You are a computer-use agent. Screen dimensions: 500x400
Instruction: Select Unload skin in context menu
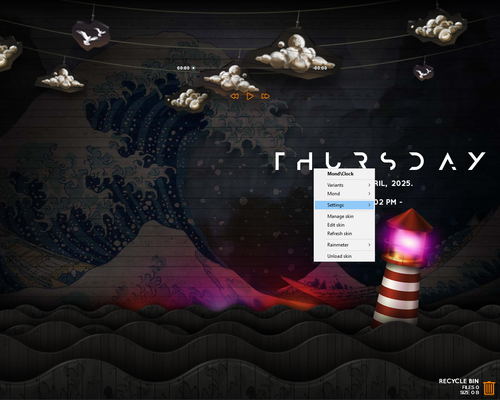pos(344,256)
